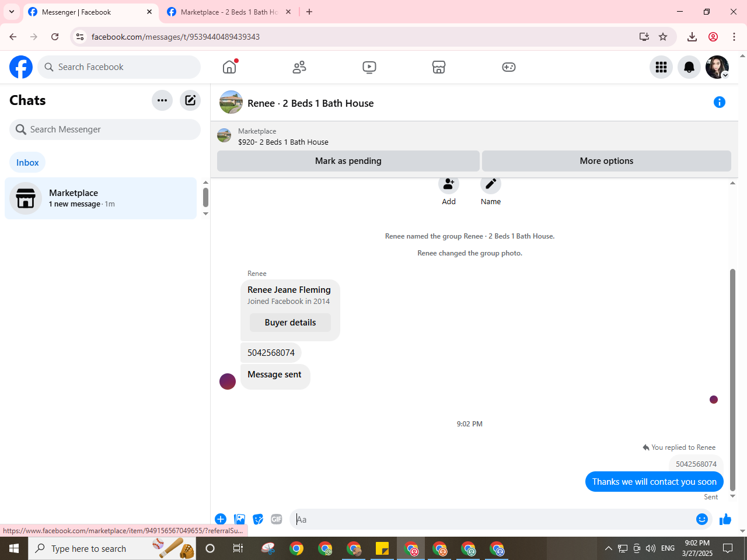Screen dimensions: 747x560
Task: Show hidden system tray icons
Action: 608,548
